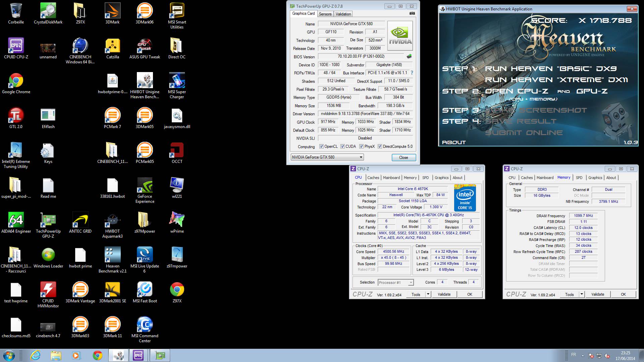Viewport: 644px width, 362px height.
Task: Open the ASUS GPU Tweak icon
Action: click(145, 48)
